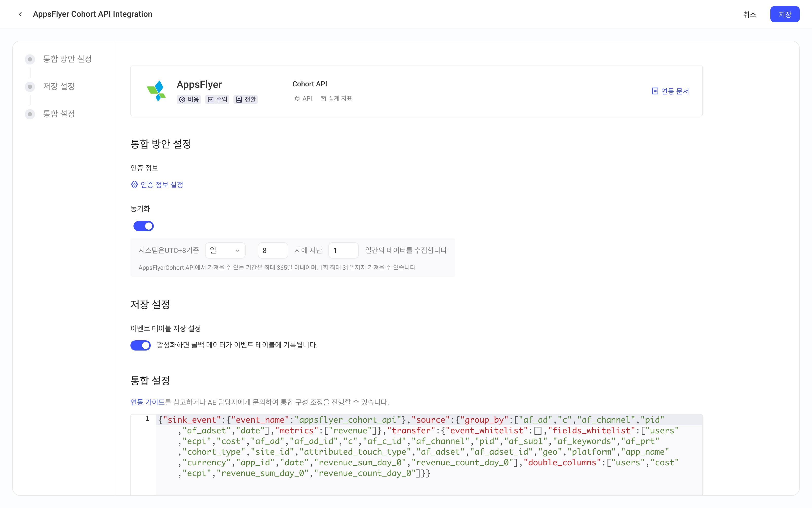This screenshot has height=508, width=812.
Task: Click the 저장 설정 section heading
Action: (x=150, y=304)
